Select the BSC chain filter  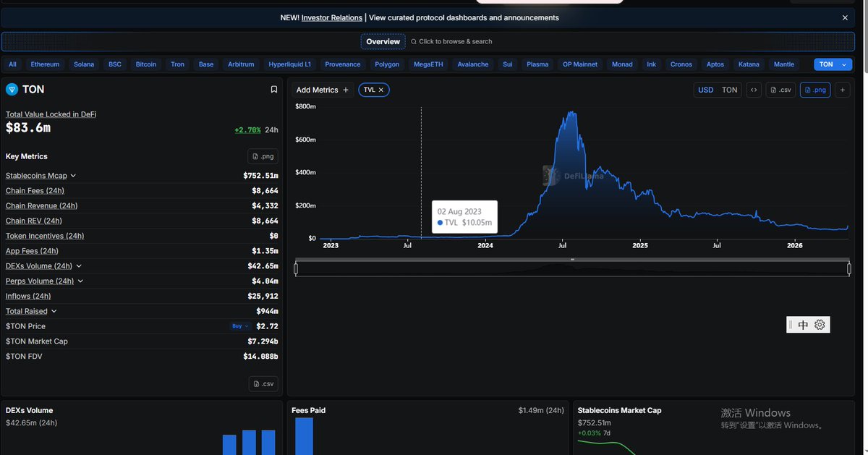pyautogui.click(x=115, y=64)
